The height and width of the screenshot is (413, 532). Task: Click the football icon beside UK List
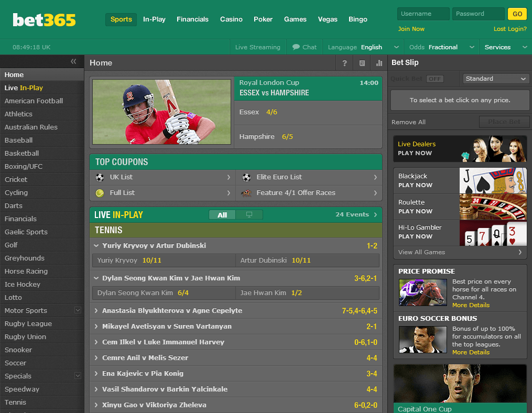100,178
